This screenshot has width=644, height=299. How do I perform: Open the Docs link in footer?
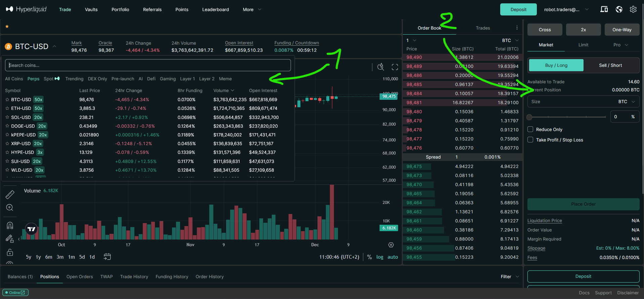click(584, 293)
